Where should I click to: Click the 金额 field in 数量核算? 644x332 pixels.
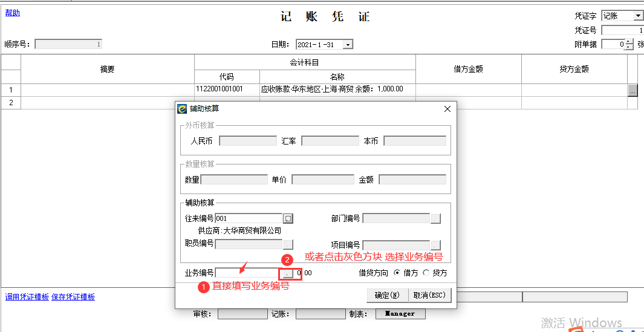412,180
